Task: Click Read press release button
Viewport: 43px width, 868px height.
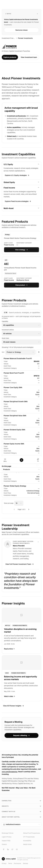Action: tap(21, 30)
